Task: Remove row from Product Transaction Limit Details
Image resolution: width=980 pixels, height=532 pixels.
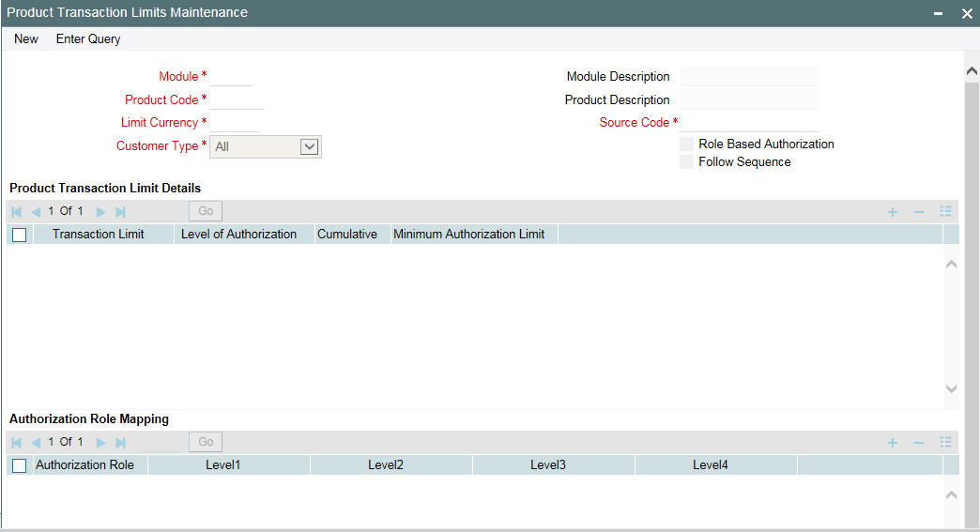Action: [x=919, y=212]
